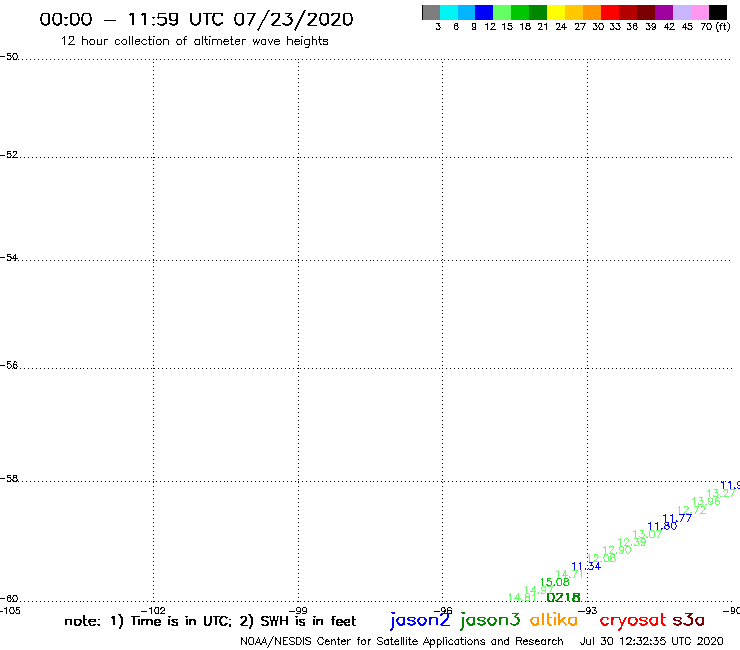Click the -60 latitude axis label
The height and width of the screenshot is (650, 740).
9,599
